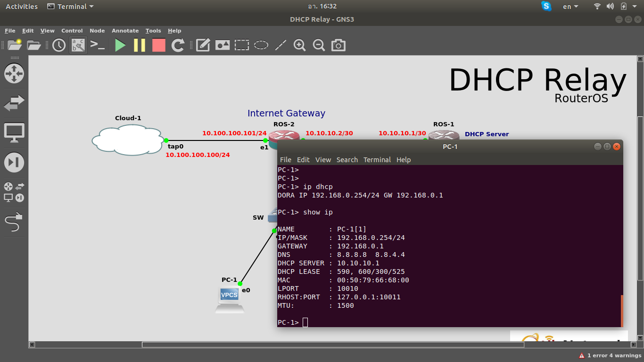Start all nodes with green play button

[120, 45]
